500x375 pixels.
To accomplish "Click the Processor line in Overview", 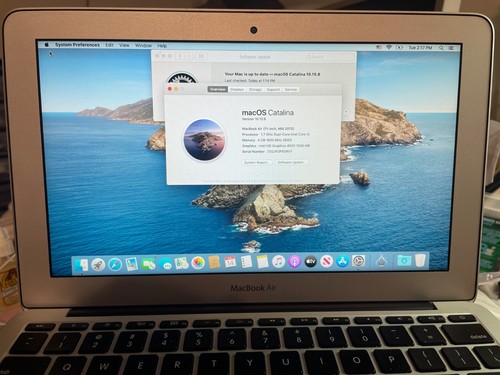I will point(276,134).
